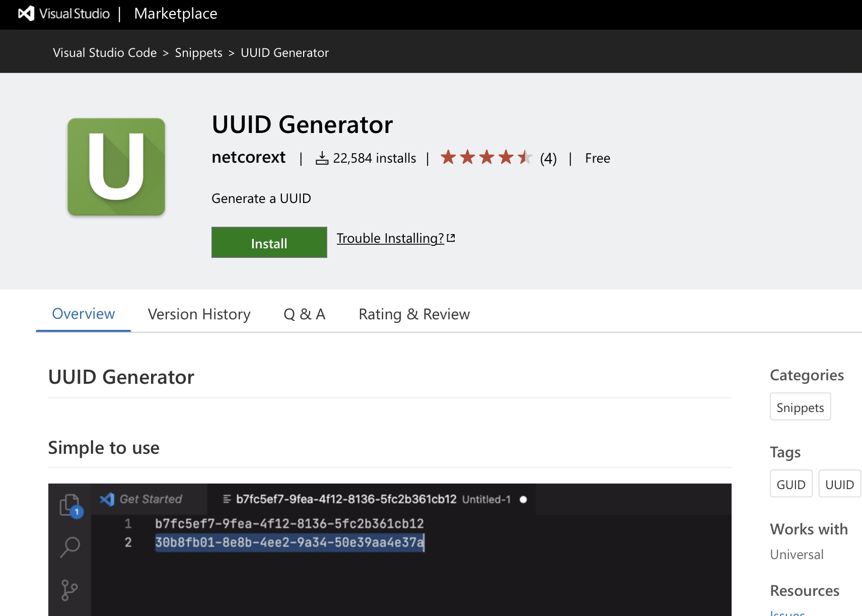Go to Visual Studio Code breadcrumb
Screen dimensions: 862x616
click(105, 52)
